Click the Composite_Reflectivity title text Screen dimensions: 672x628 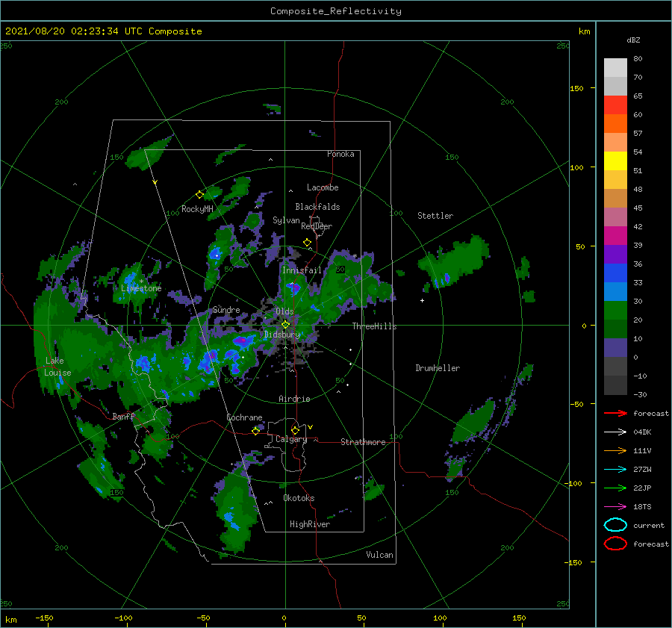(x=335, y=11)
